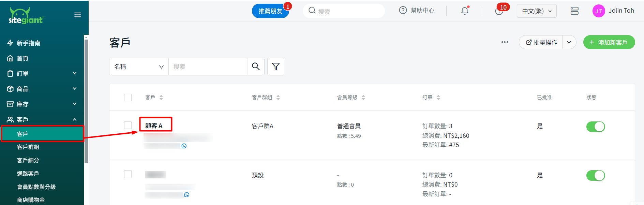Open the JT user avatar
The width and height of the screenshot is (644, 205).
(x=599, y=11)
